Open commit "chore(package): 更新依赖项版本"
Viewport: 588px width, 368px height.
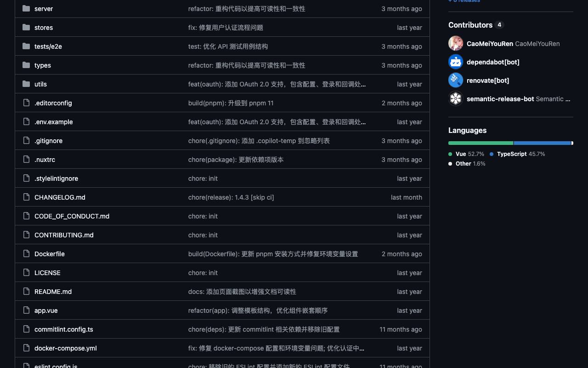[236, 160]
